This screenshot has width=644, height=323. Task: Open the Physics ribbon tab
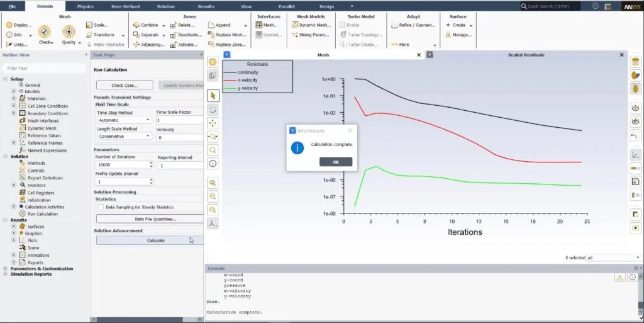[85, 6]
